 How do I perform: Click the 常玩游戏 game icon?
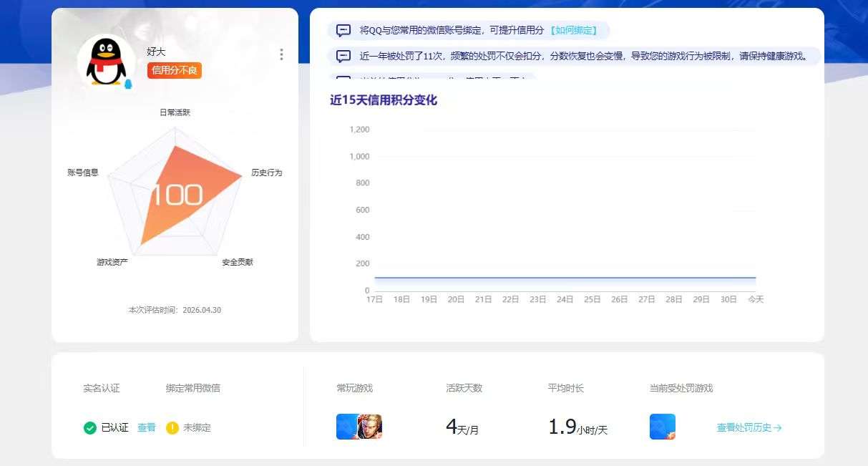pyautogui.click(x=359, y=427)
